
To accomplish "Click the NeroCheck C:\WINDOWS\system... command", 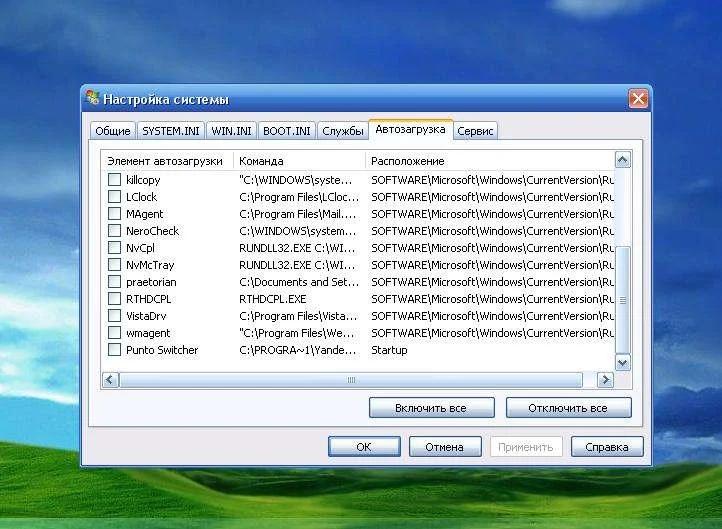I will tap(297, 231).
